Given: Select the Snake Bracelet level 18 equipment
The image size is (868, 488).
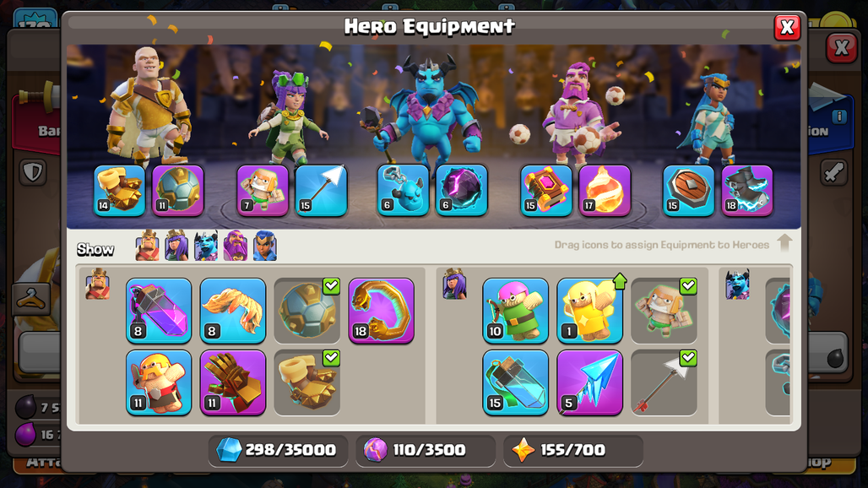Looking at the screenshot, I should pyautogui.click(x=382, y=311).
